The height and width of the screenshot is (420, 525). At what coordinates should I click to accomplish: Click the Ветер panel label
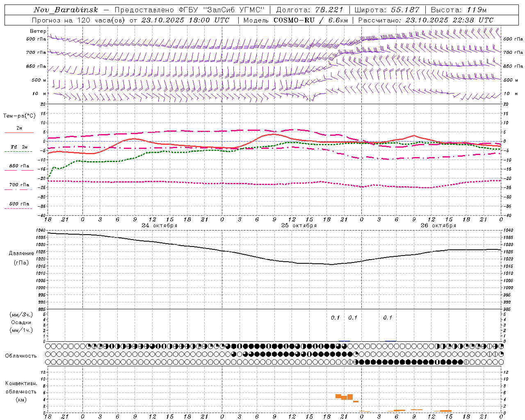pyautogui.click(x=38, y=31)
